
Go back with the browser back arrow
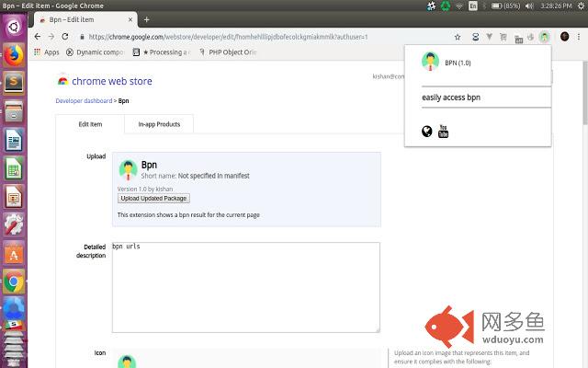pos(37,37)
